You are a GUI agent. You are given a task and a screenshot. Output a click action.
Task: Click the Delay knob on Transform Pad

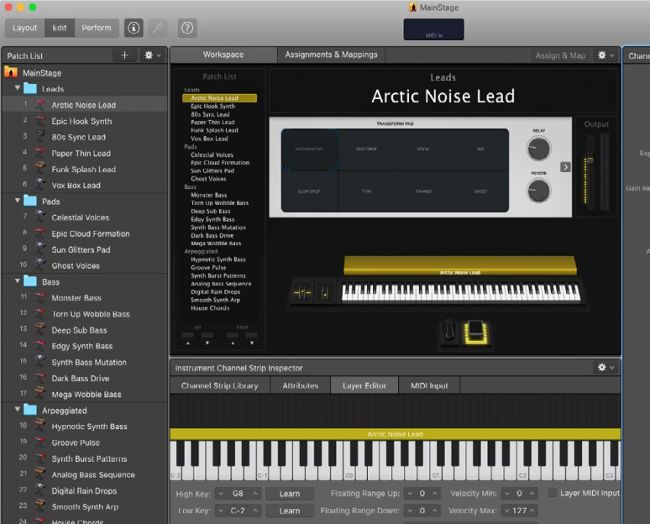(538, 150)
